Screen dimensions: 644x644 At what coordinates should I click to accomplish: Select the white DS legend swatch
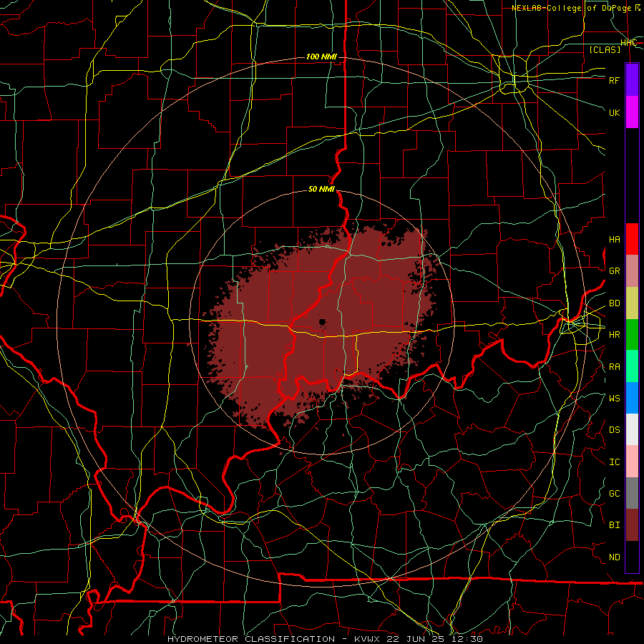(x=632, y=429)
